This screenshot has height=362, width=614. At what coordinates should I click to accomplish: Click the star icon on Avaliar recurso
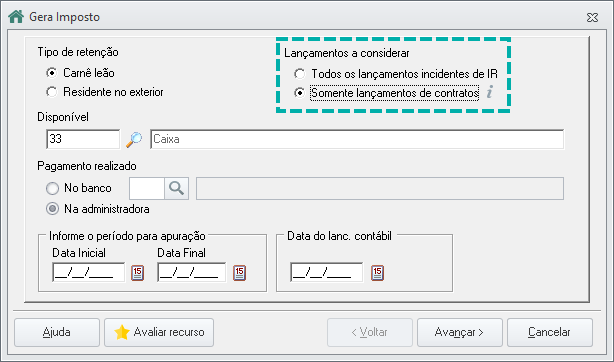pyautogui.click(x=122, y=332)
